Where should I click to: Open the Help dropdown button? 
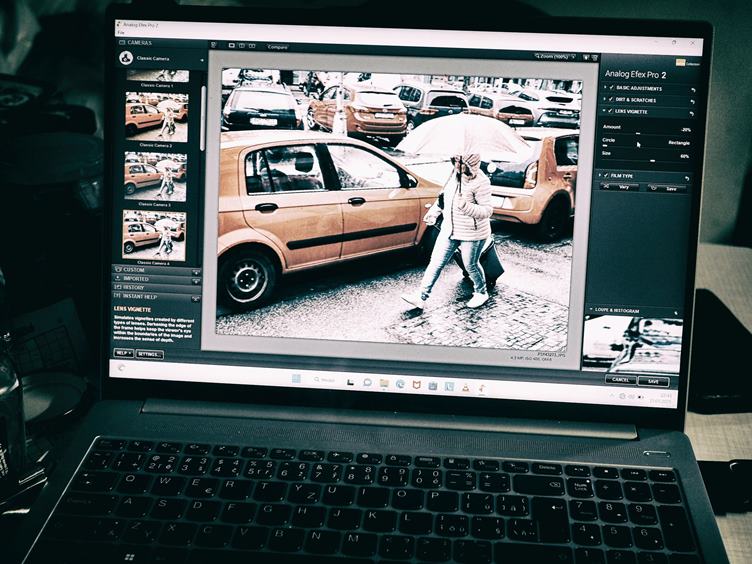click(x=123, y=353)
